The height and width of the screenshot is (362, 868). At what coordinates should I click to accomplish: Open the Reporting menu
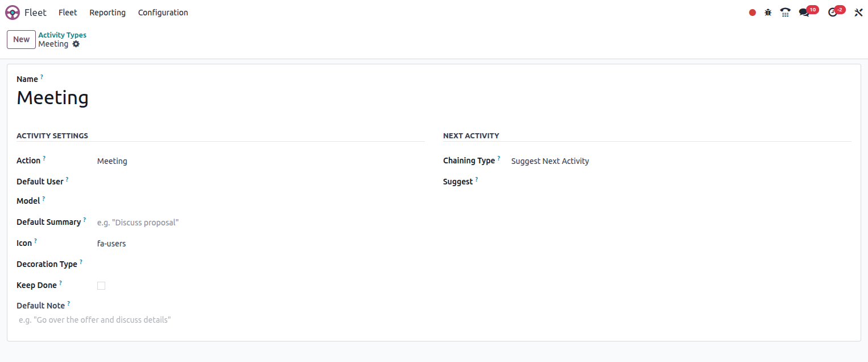(108, 13)
